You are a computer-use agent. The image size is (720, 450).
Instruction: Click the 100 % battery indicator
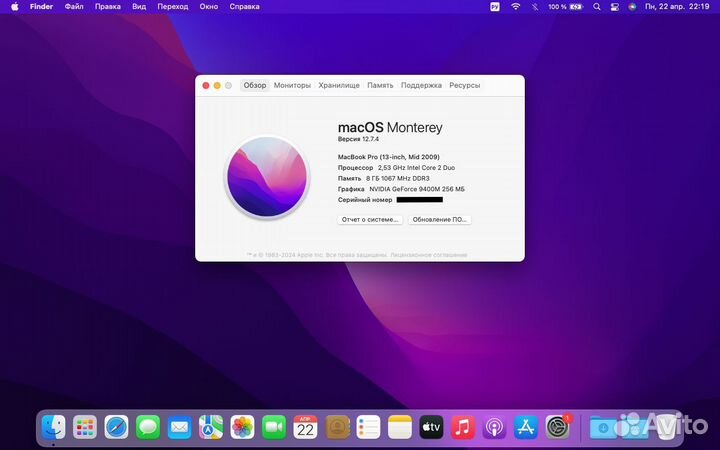coord(565,6)
